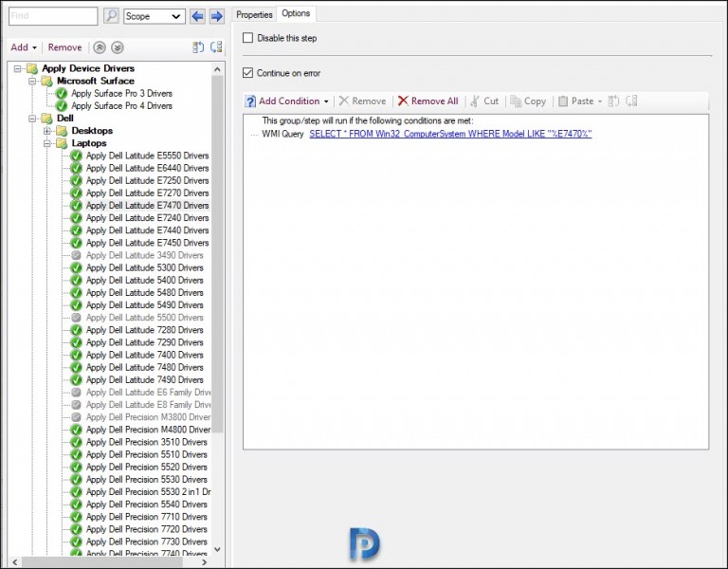Select Apply Dell Latitude 7490 Drivers step

click(144, 380)
